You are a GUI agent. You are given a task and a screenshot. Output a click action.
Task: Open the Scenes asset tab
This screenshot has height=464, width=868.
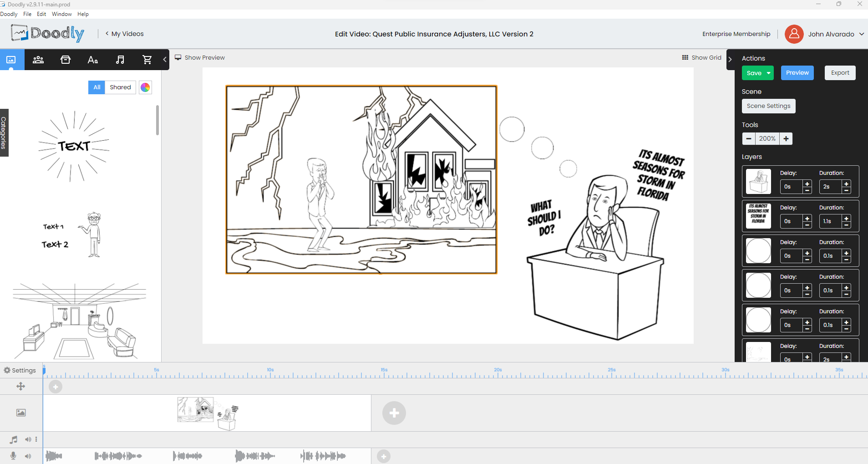11,60
